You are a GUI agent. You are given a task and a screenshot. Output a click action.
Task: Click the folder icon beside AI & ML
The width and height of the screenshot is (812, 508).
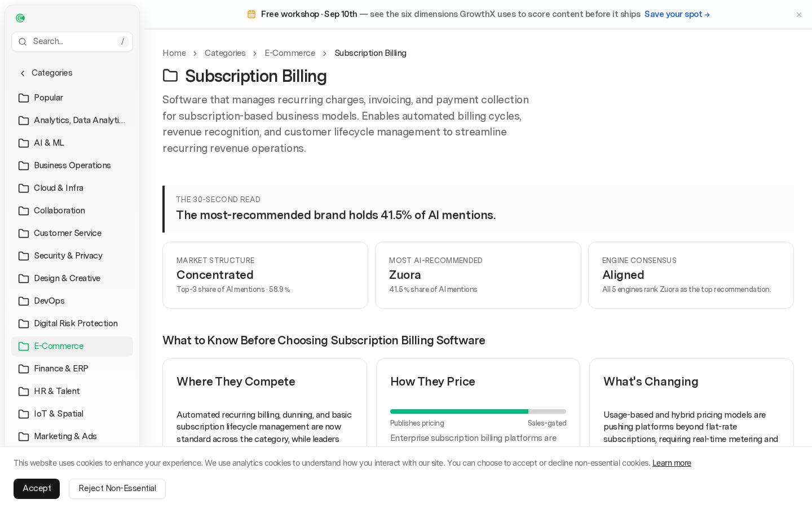[x=24, y=143]
